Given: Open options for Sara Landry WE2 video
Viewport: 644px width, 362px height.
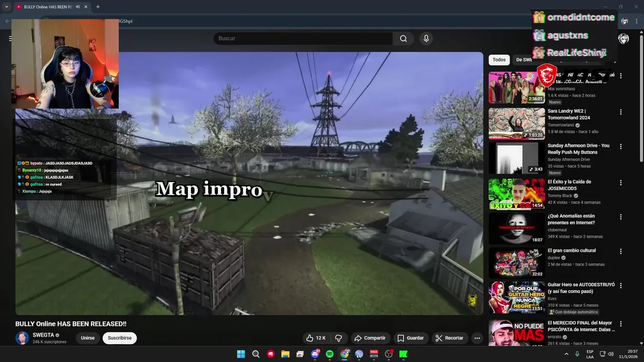Looking at the screenshot, I should (621, 112).
